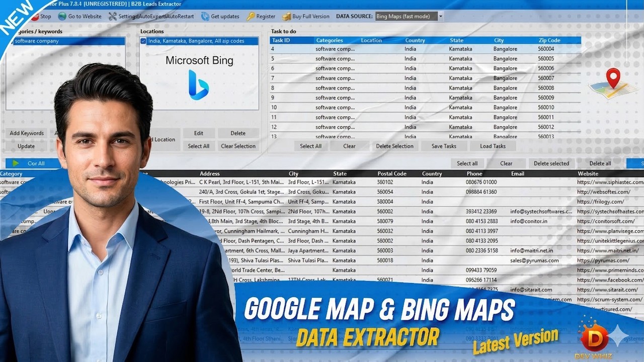Click the Register toolbar label

266,16
